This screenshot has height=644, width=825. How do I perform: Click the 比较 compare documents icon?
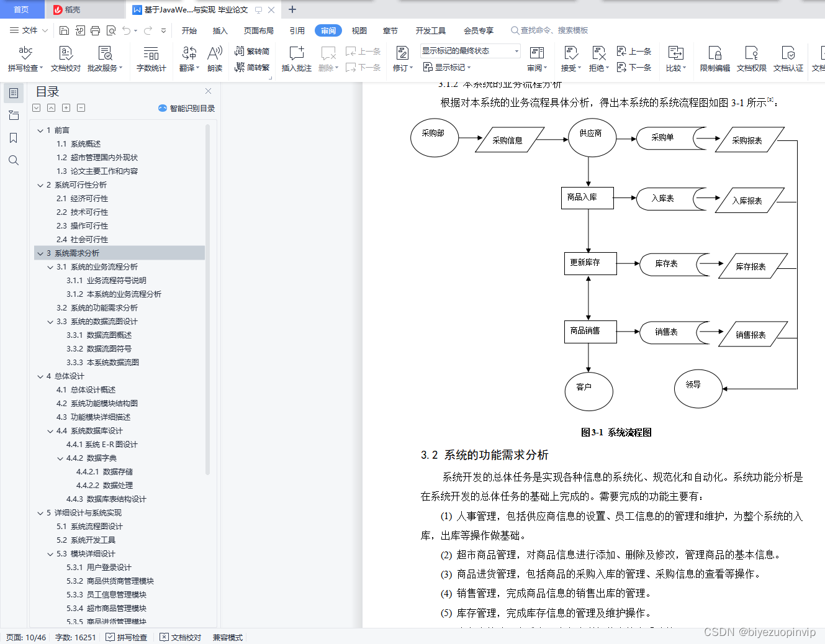[x=675, y=59]
